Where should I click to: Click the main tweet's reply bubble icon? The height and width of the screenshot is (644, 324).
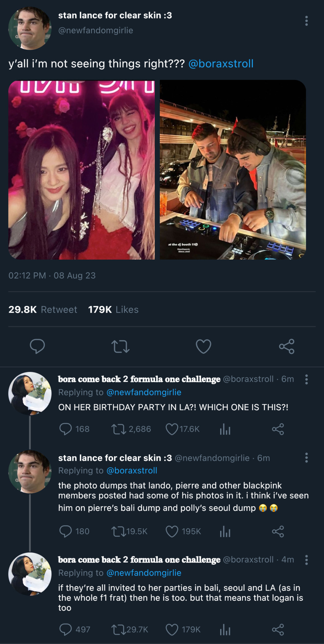tap(37, 346)
